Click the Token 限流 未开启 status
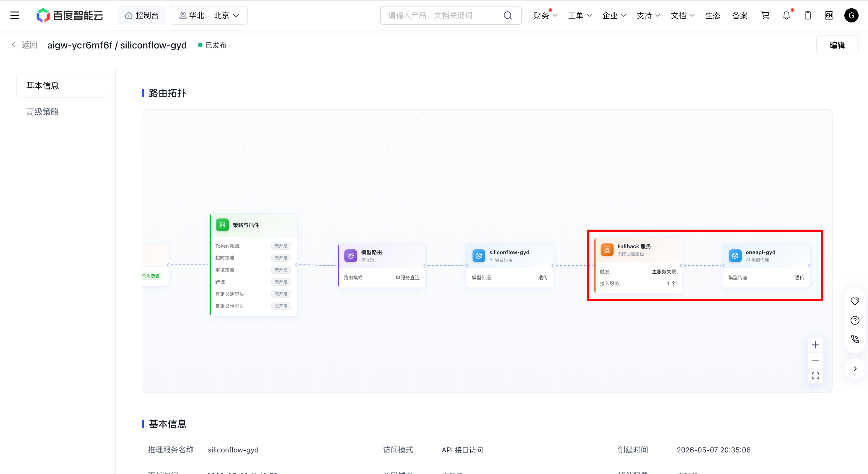 (281, 246)
